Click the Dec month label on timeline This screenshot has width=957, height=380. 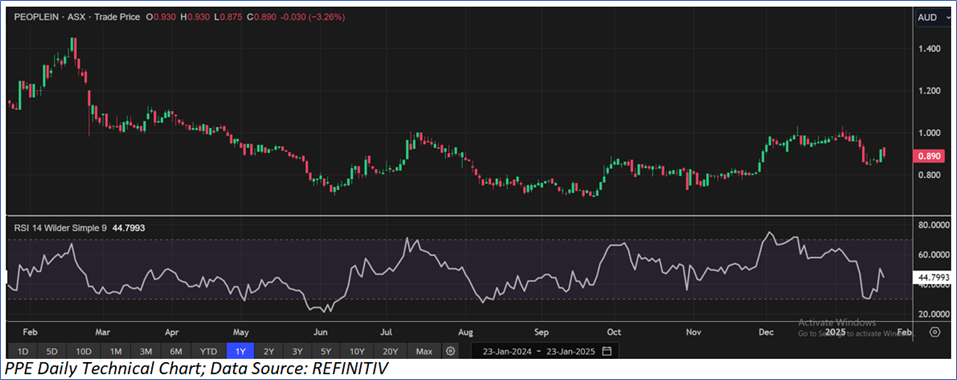tap(766, 332)
